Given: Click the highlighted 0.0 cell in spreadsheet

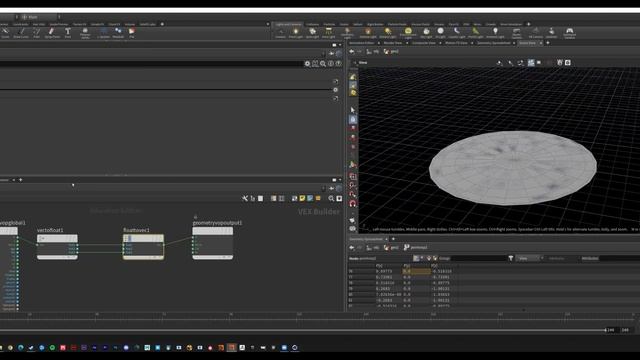Looking at the screenshot, I should pyautogui.click(x=416, y=271).
